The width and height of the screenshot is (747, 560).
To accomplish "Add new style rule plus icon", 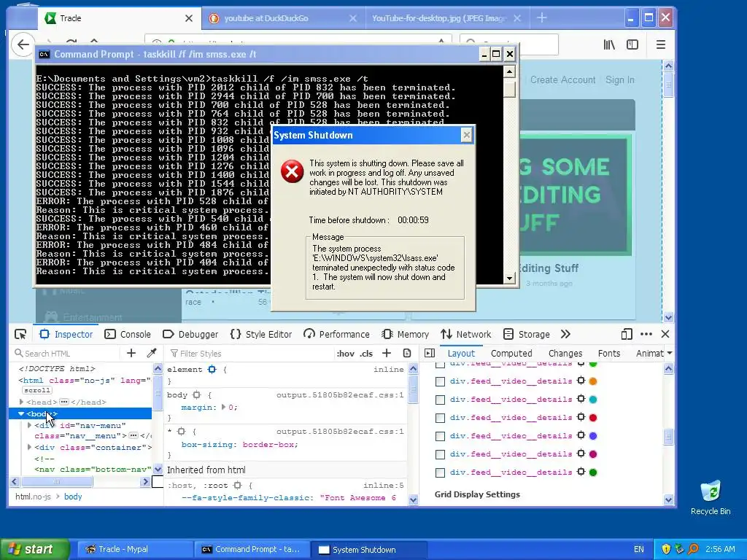I will (x=387, y=354).
